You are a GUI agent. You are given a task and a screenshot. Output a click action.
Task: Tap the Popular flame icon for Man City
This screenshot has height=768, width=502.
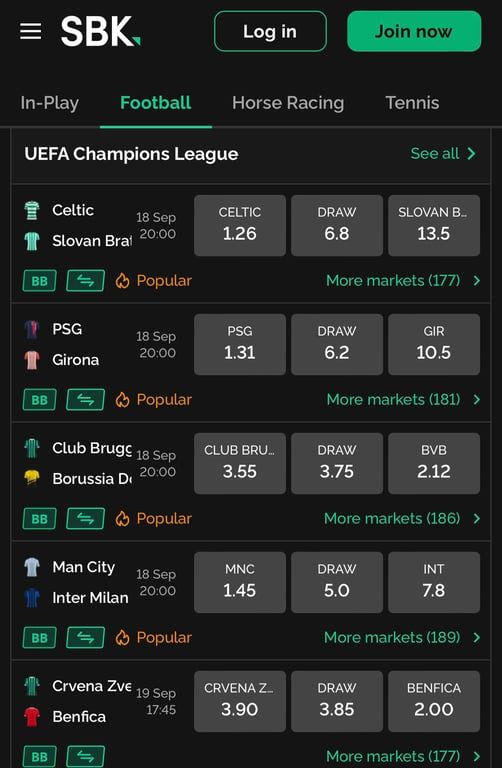click(x=122, y=638)
